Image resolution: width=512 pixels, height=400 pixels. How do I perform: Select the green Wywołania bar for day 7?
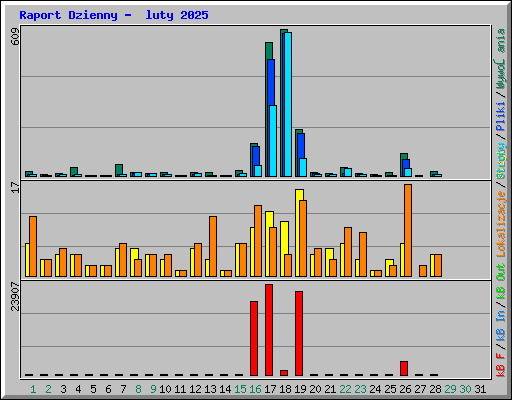point(119,169)
